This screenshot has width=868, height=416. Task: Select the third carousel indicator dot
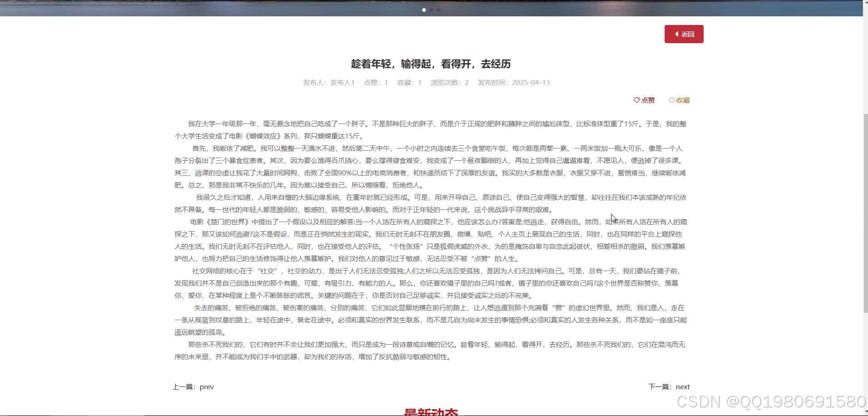[x=439, y=10]
